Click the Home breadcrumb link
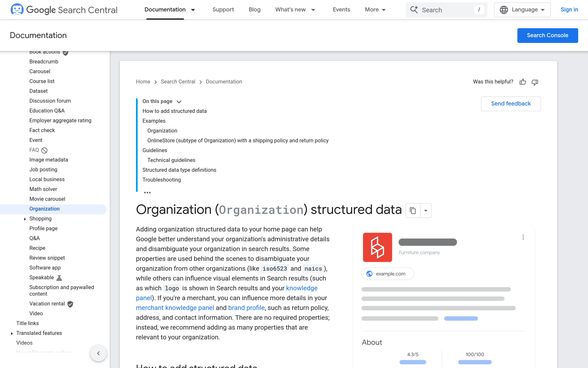Image resolution: width=588 pixels, height=368 pixels. tap(143, 82)
